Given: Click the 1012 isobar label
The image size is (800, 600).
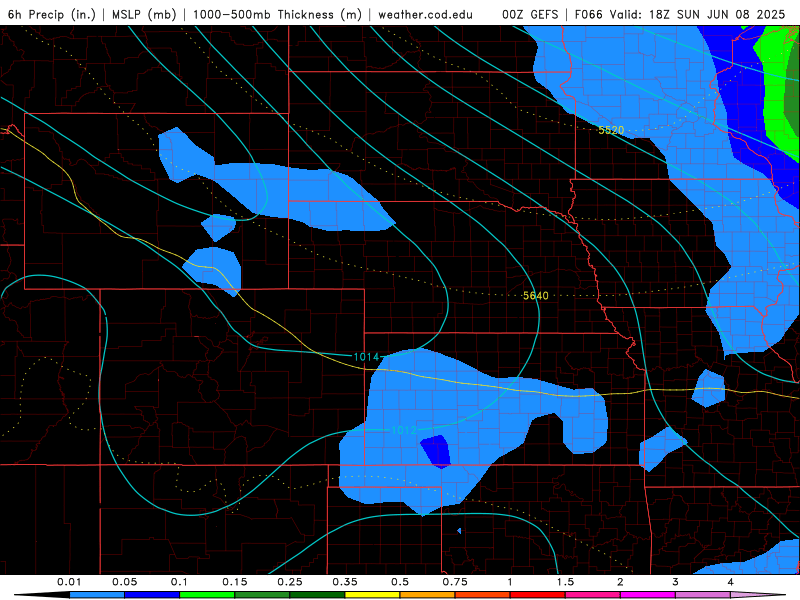Looking at the screenshot, I should pos(404,430).
